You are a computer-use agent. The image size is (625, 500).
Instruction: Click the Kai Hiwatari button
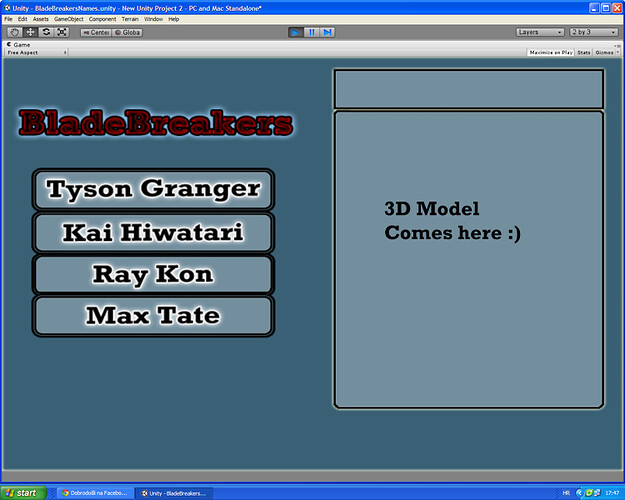pyautogui.click(x=153, y=232)
